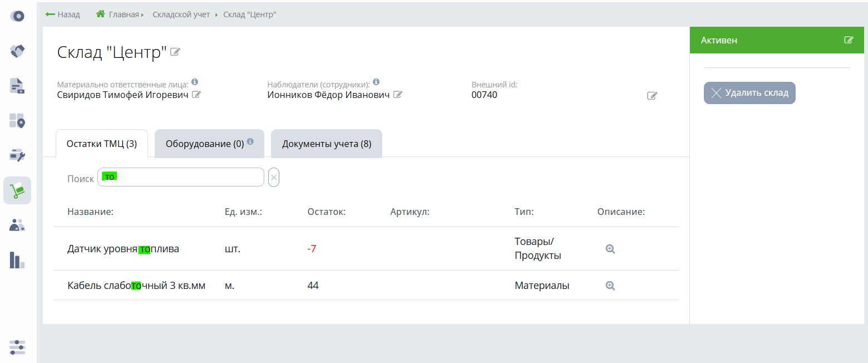This screenshot has width=868, height=363.
Task: Click edit icon beside external id 00740
Action: 652,96
